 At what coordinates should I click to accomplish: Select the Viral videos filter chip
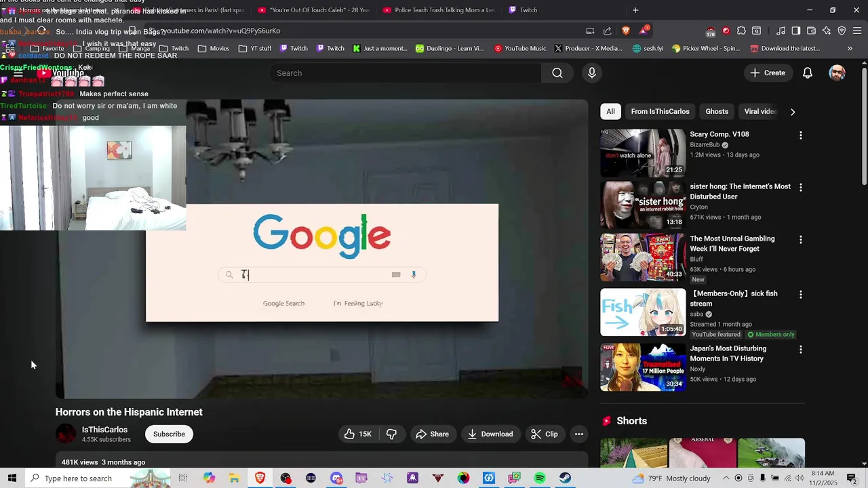point(760,112)
